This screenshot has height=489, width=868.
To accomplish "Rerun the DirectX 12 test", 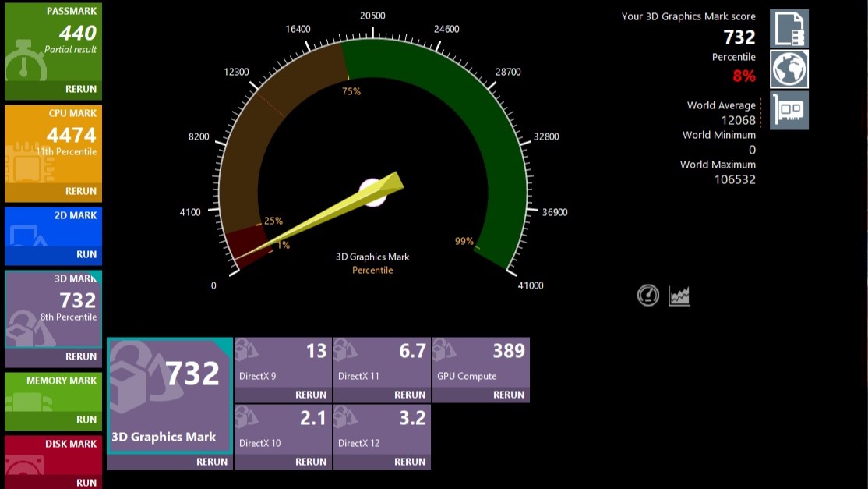I will pyautogui.click(x=410, y=462).
